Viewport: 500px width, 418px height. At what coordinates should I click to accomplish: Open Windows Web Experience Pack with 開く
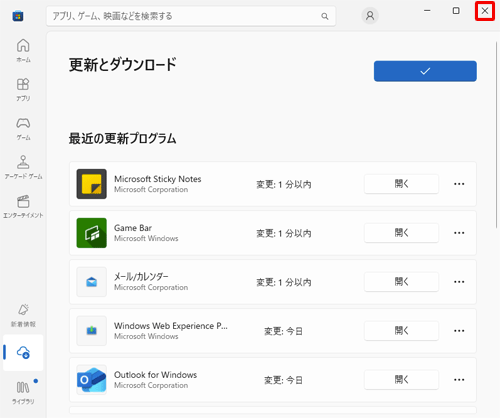coord(401,331)
